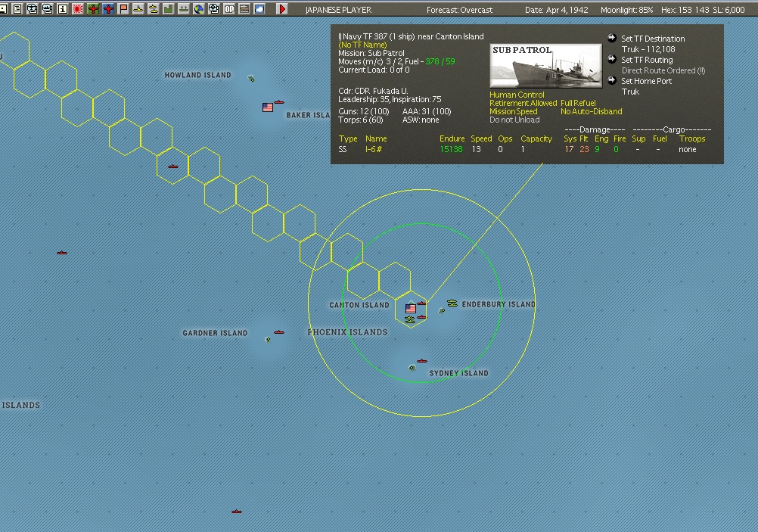Click red submarine near Sydney Island
The height and width of the screenshot is (532, 758).
point(422,361)
